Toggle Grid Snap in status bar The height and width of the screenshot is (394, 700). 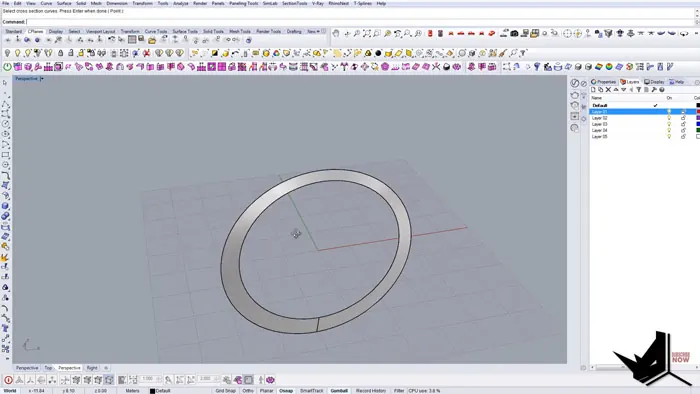coord(225,391)
